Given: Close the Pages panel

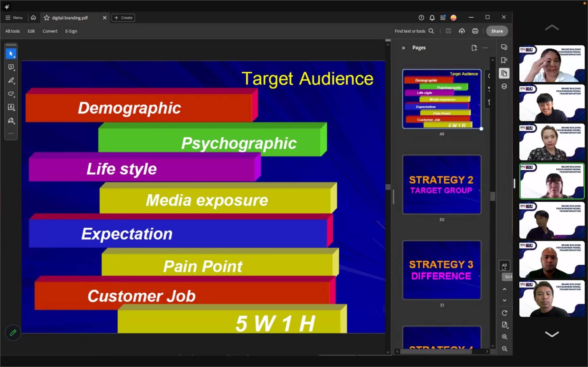Looking at the screenshot, I should [x=403, y=48].
